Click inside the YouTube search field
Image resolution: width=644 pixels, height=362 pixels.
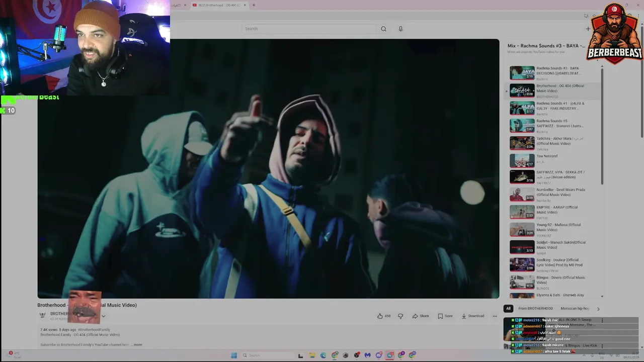309,29
